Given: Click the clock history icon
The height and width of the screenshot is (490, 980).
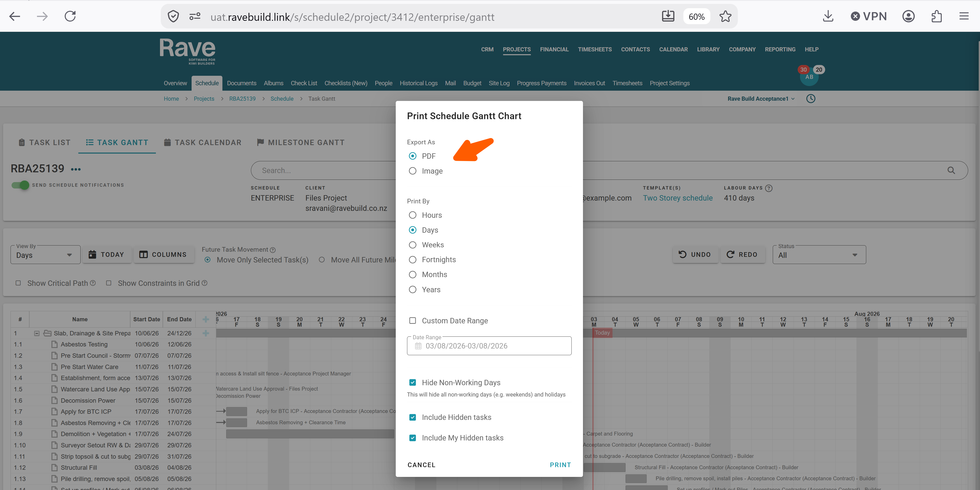Looking at the screenshot, I should coord(811,99).
